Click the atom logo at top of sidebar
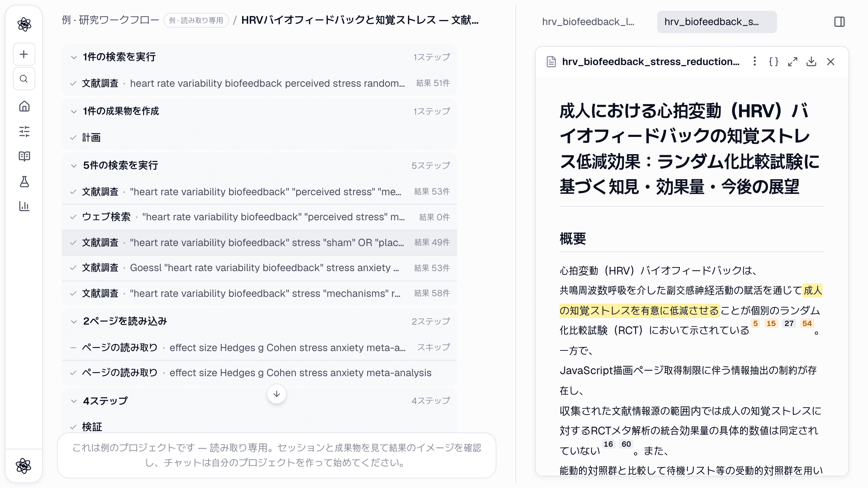The width and height of the screenshot is (868, 488). pos(24,24)
